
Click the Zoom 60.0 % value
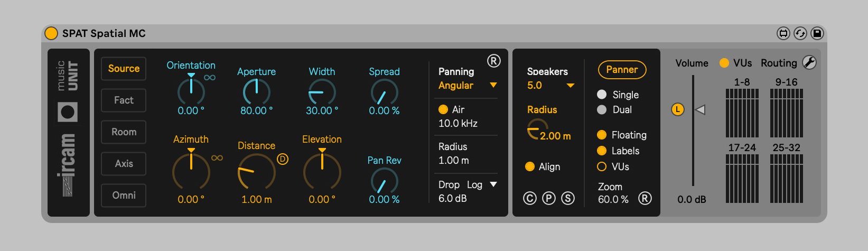(613, 200)
